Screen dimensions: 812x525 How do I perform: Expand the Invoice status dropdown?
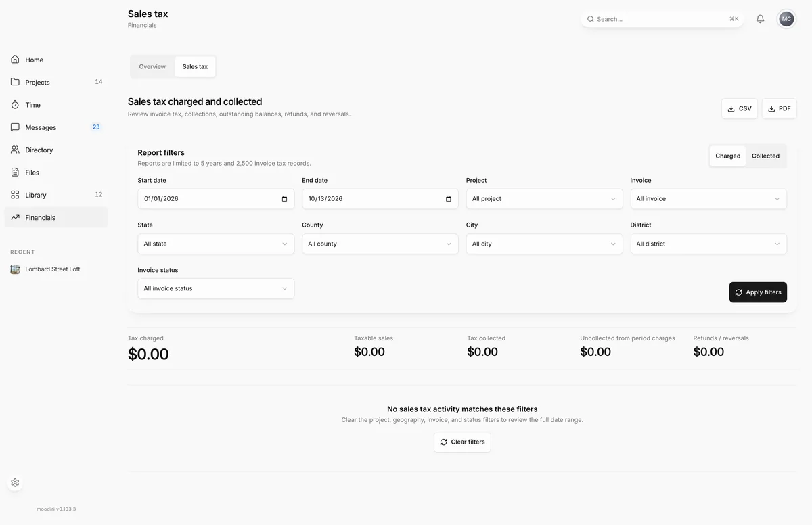[x=216, y=288]
